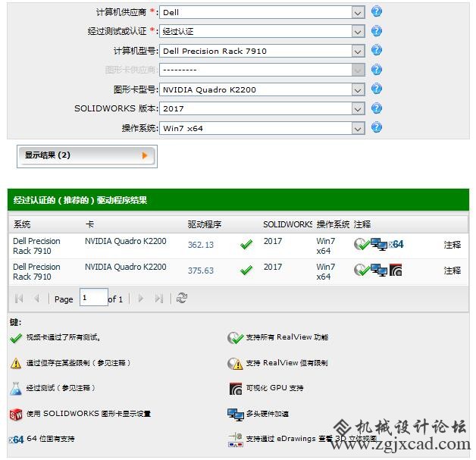This screenshot has width=476, height=460.
Task: Sort by card column header
Action: 89,224
